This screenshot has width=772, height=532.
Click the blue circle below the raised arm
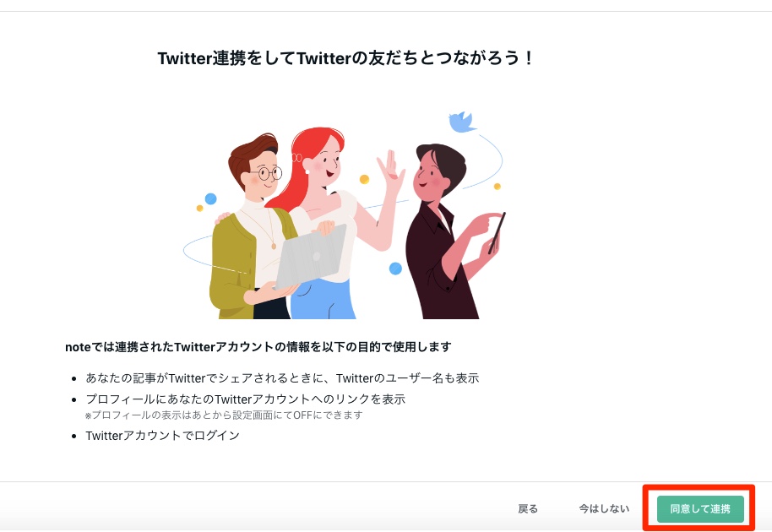click(395, 269)
